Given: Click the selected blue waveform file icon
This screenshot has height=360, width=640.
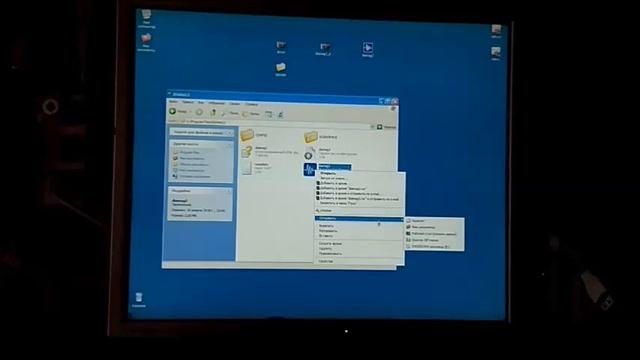Looking at the screenshot, I should pyautogui.click(x=310, y=169).
